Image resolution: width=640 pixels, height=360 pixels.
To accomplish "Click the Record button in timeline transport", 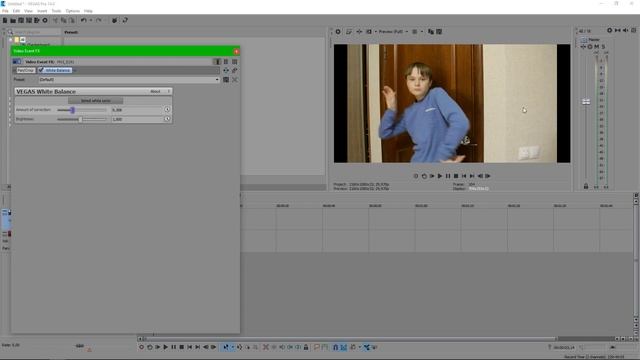I will point(142,347).
